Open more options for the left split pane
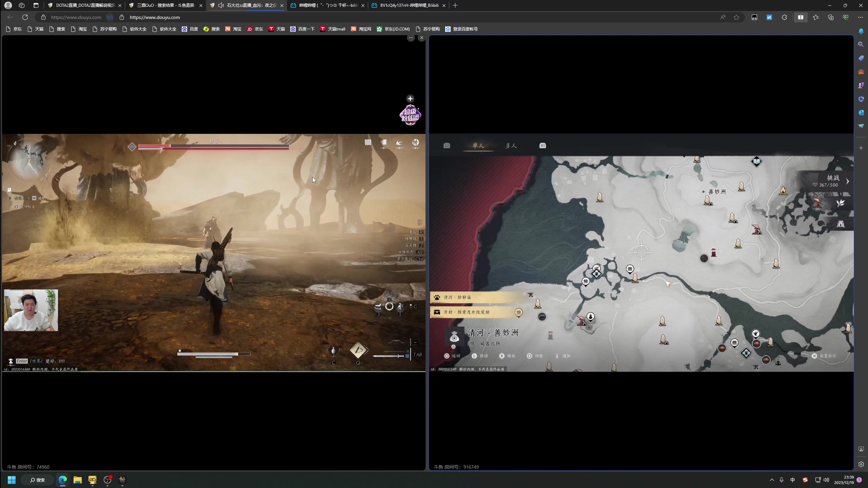This screenshot has width=868, height=488. (411, 38)
